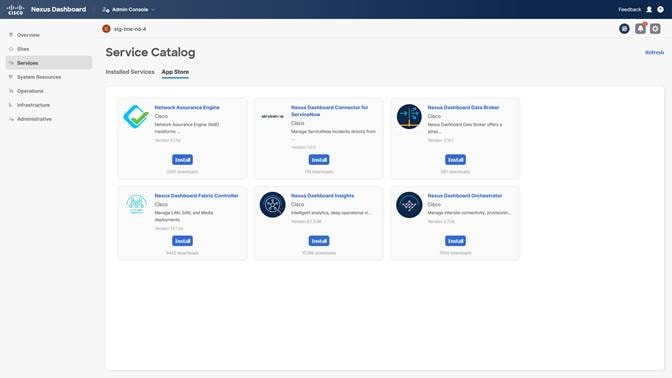Switch to the Installed Services tab
This screenshot has height=378, width=672.
[130, 72]
